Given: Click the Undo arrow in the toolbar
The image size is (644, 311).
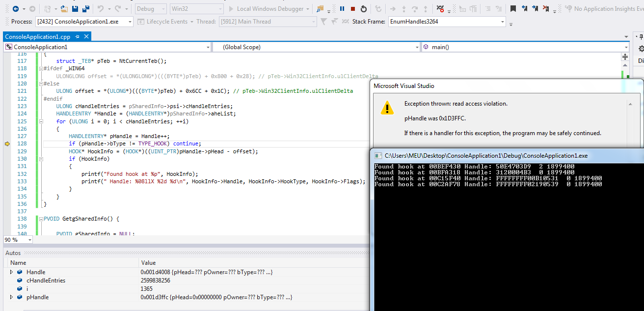Looking at the screenshot, I should coord(100,9).
